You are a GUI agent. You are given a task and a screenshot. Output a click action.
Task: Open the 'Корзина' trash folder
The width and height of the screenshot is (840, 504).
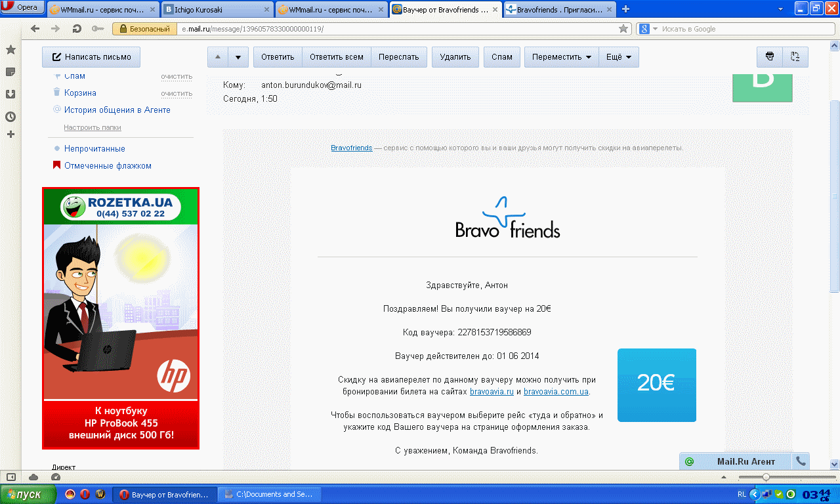point(80,93)
